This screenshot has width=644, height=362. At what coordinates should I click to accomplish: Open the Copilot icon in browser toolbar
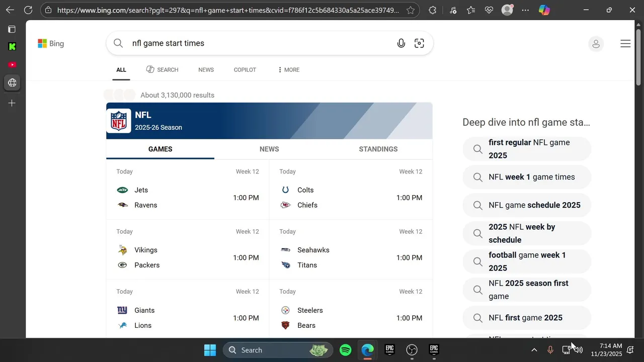click(544, 10)
